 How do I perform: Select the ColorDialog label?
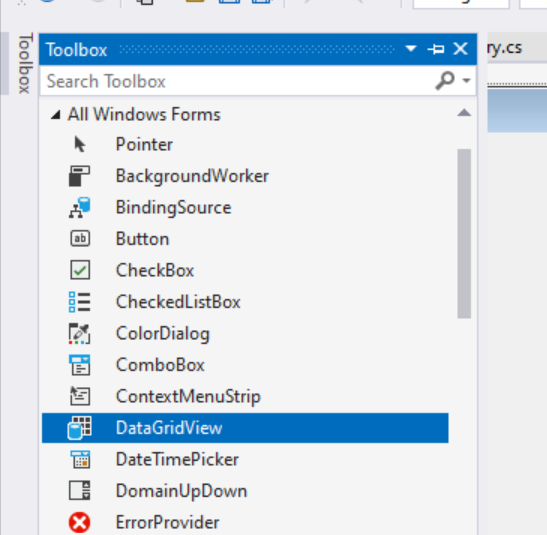163,334
